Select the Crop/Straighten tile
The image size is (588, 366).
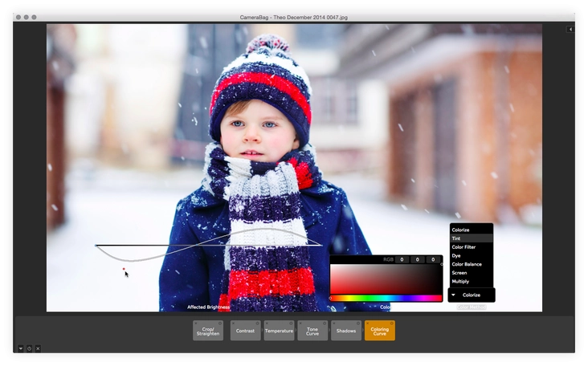pyautogui.click(x=208, y=331)
